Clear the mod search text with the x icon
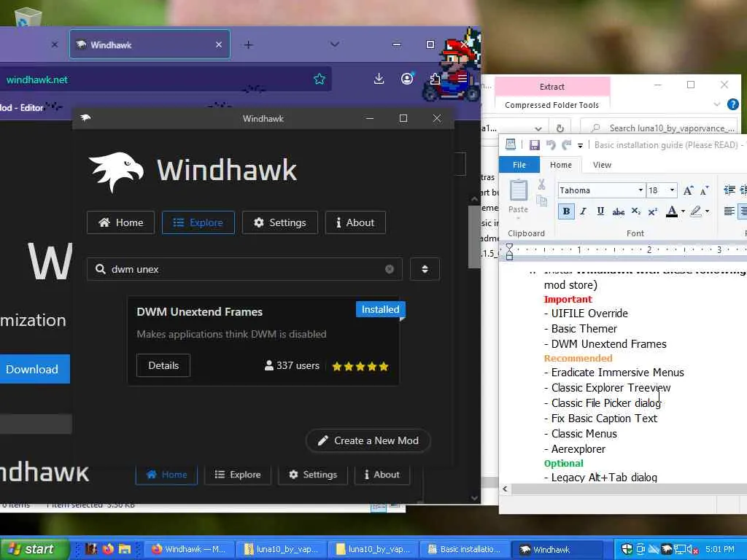Image resolution: width=747 pixels, height=560 pixels. click(390, 269)
